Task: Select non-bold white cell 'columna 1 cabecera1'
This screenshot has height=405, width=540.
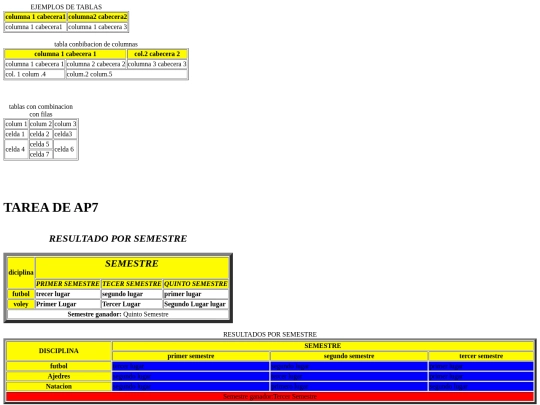Action: click(x=35, y=27)
